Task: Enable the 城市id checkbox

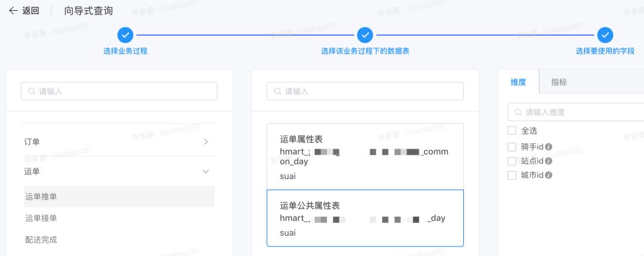Action: 512,175
